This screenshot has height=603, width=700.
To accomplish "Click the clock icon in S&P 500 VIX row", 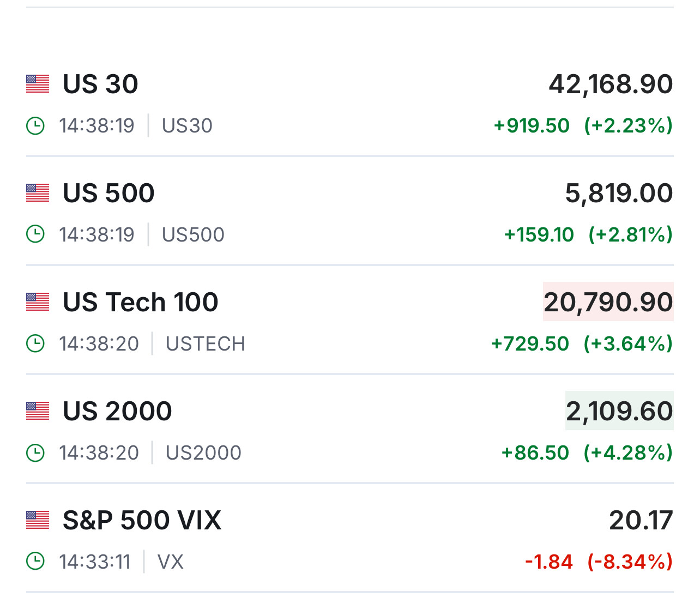I will pyautogui.click(x=35, y=562).
